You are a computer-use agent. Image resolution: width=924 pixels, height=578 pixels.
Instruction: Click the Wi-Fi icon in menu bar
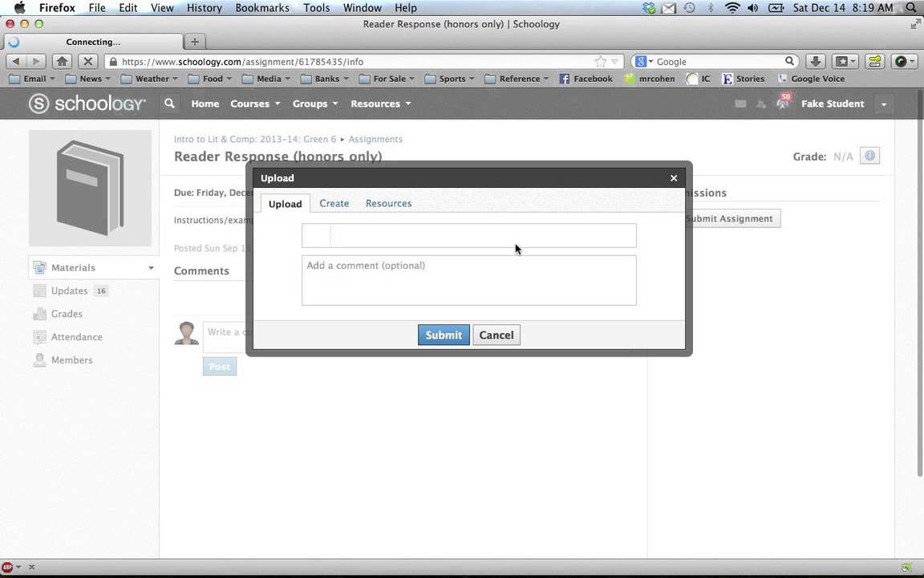coord(731,8)
